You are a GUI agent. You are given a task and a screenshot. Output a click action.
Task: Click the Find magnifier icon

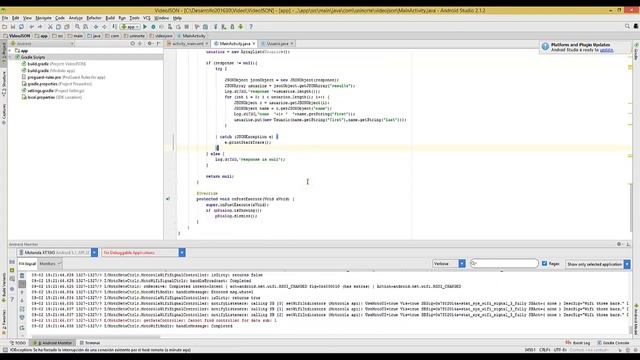(x=77, y=27)
